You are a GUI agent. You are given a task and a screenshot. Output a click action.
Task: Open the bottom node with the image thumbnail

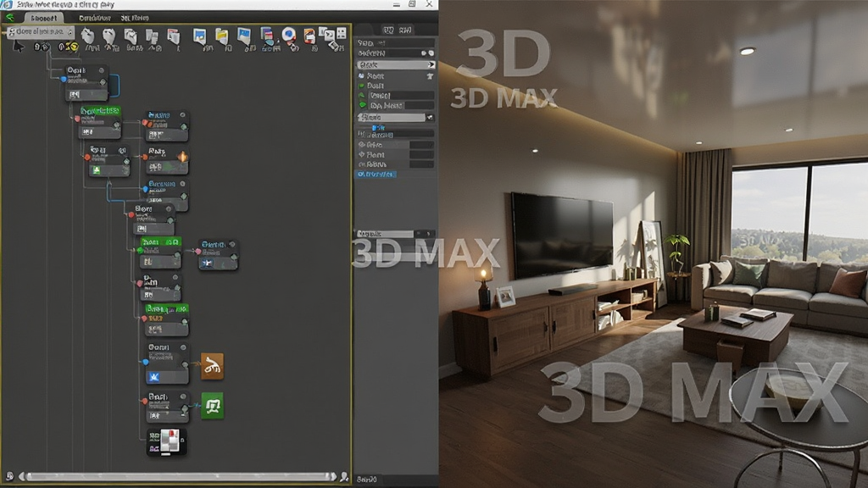[x=166, y=442]
